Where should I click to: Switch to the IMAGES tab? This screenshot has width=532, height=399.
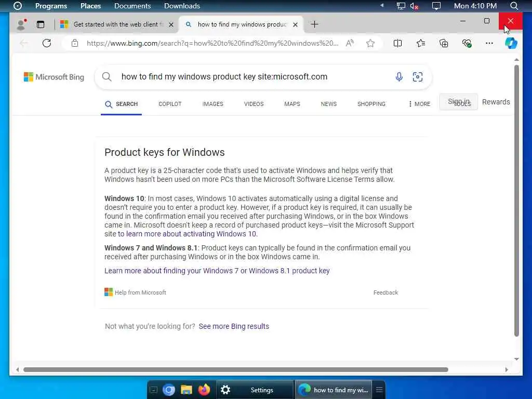tap(212, 104)
